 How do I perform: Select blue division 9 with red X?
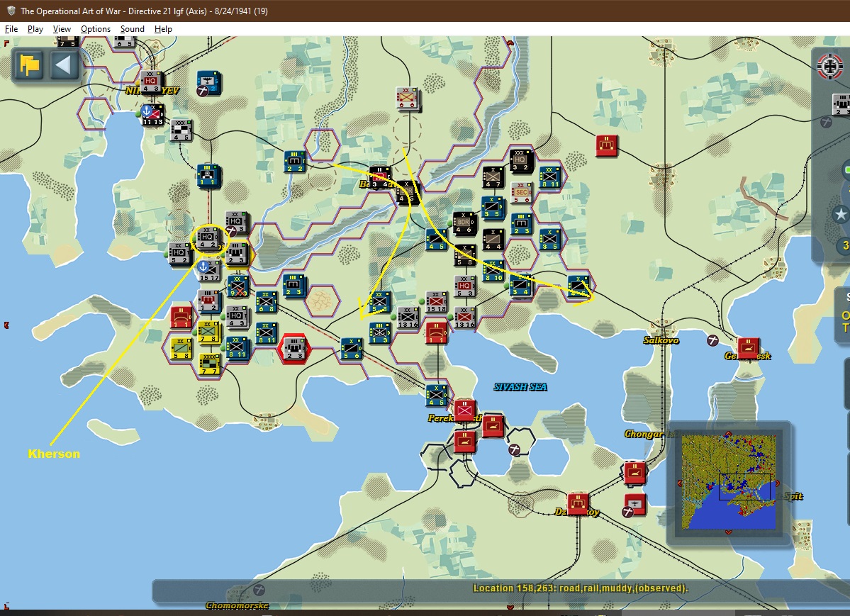[238, 286]
